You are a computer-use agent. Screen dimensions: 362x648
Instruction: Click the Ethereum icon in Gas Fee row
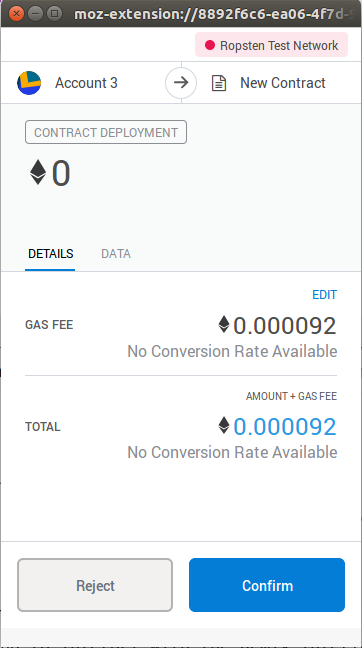[x=224, y=324]
